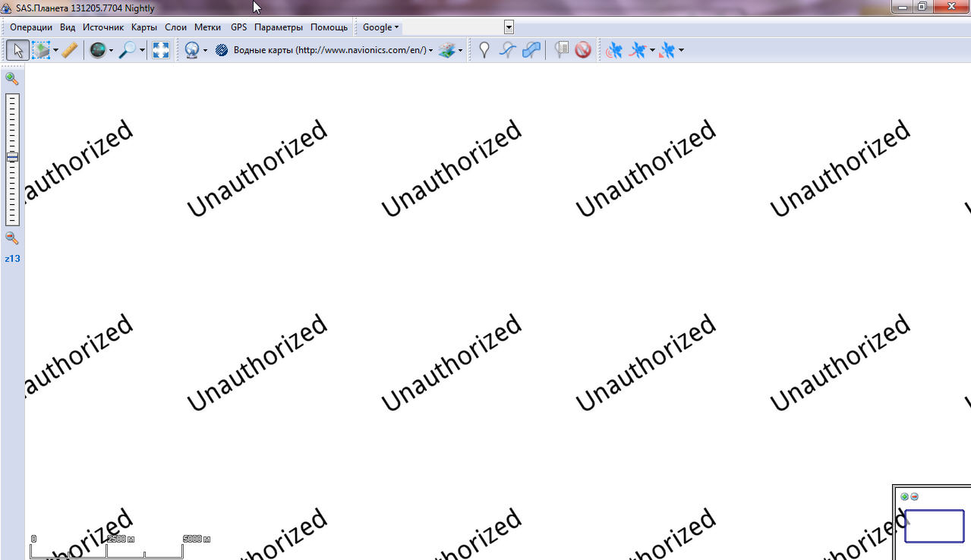Select the arrow cursor move tool
Screen dimensions: 971x560
point(17,51)
